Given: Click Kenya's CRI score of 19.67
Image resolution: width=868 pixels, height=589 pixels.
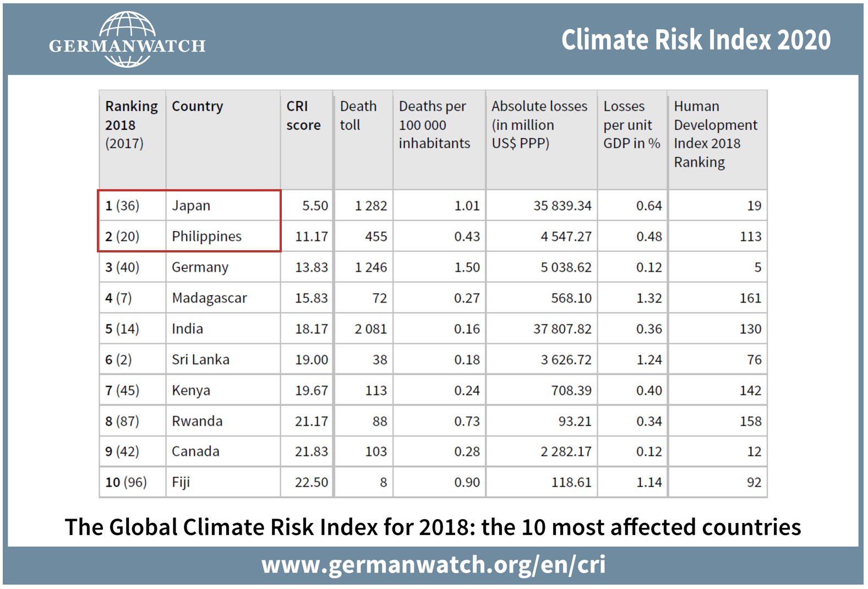Looking at the screenshot, I should click(x=311, y=390).
